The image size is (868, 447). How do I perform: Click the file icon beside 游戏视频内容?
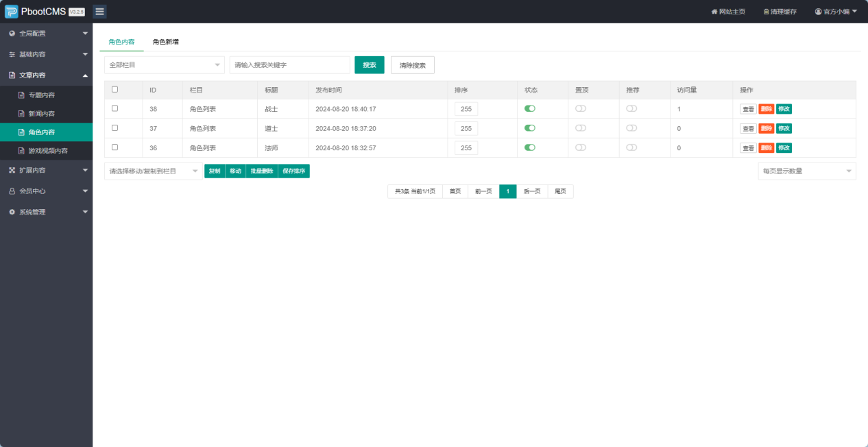(21, 150)
